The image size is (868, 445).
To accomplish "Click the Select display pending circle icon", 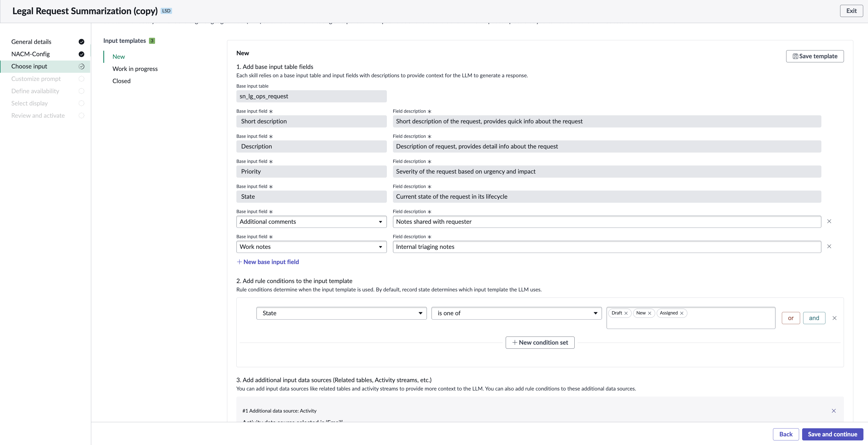I will click(81, 103).
